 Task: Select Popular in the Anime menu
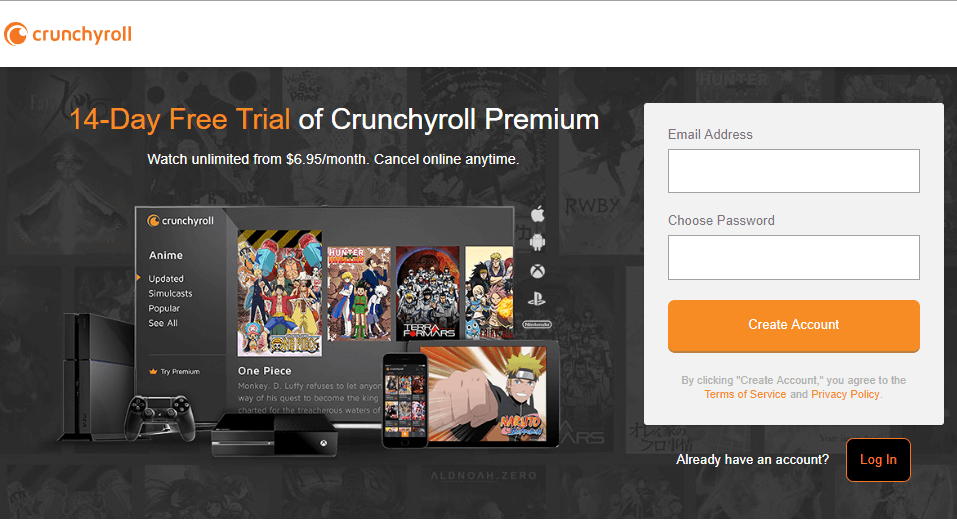[164, 309]
